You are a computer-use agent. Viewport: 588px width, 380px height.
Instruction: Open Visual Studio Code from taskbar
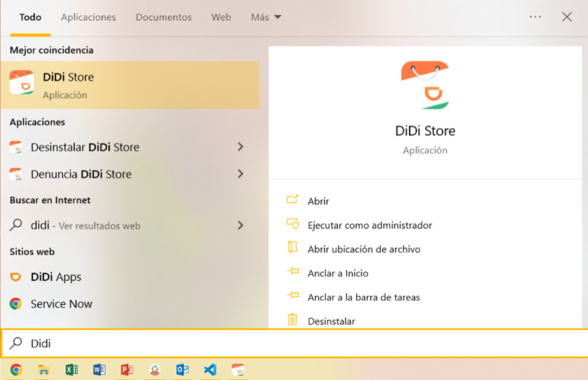pyautogui.click(x=210, y=370)
